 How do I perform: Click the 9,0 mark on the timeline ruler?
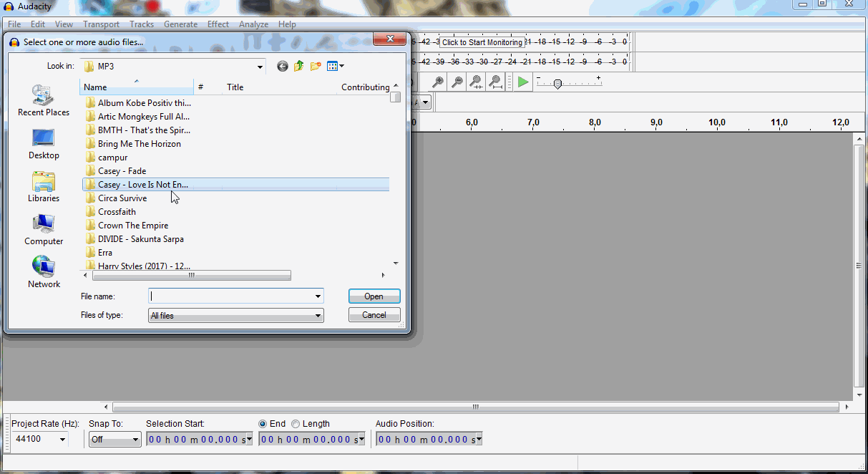point(656,122)
